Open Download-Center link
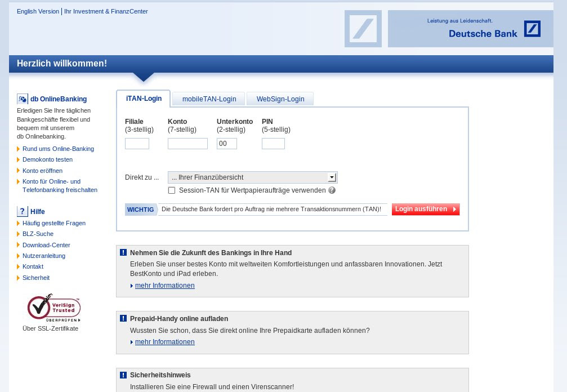Image resolution: width=567 pixels, height=392 pixels. pos(46,245)
